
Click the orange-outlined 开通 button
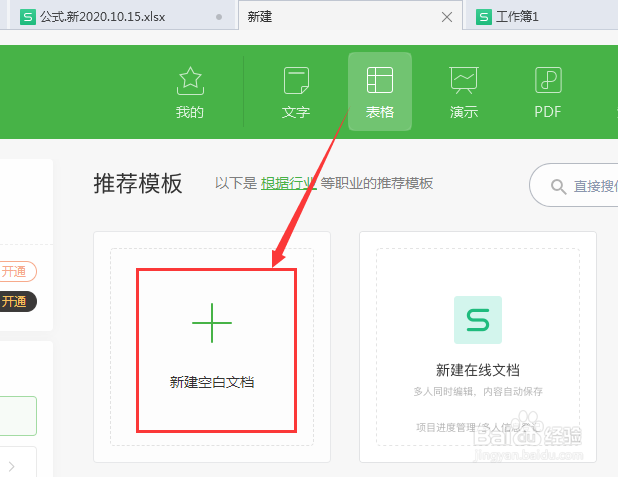point(16,271)
